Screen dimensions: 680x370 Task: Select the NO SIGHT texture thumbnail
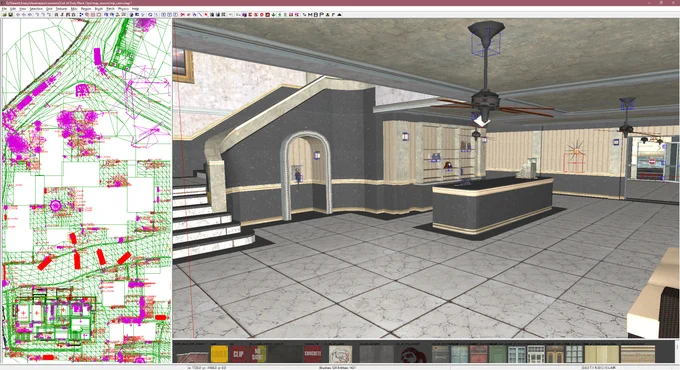(258, 354)
